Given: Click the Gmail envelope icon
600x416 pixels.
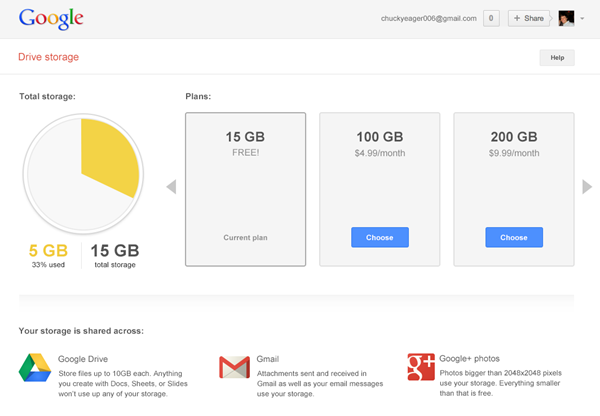Looking at the screenshot, I should coord(234,367).
